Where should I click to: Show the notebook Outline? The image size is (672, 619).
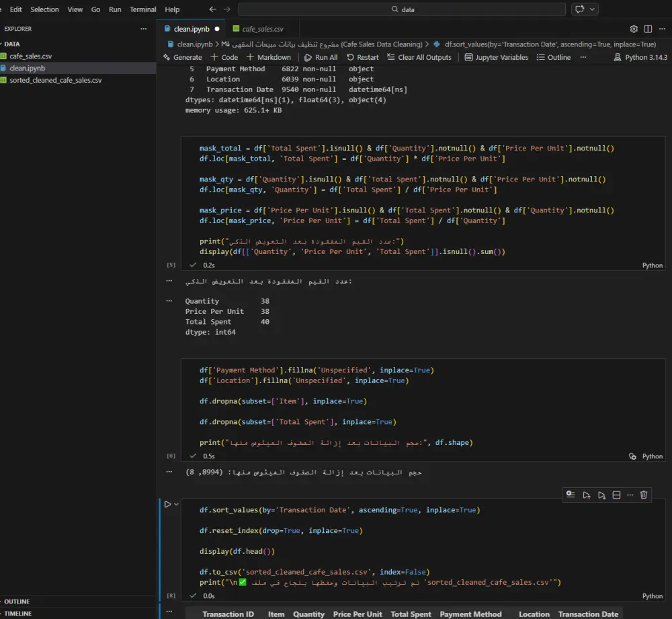coord(554,57)
